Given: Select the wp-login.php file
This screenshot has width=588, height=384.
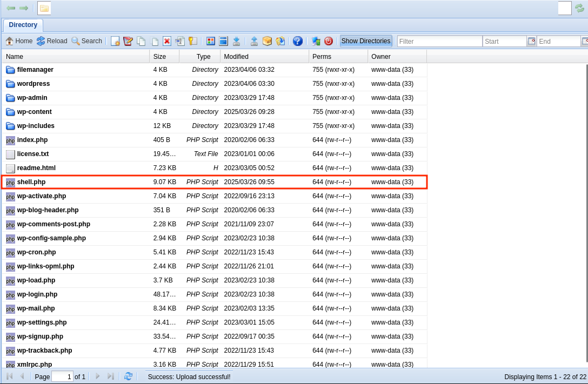Looking at the screenshot, I should (x=215, y=294).
